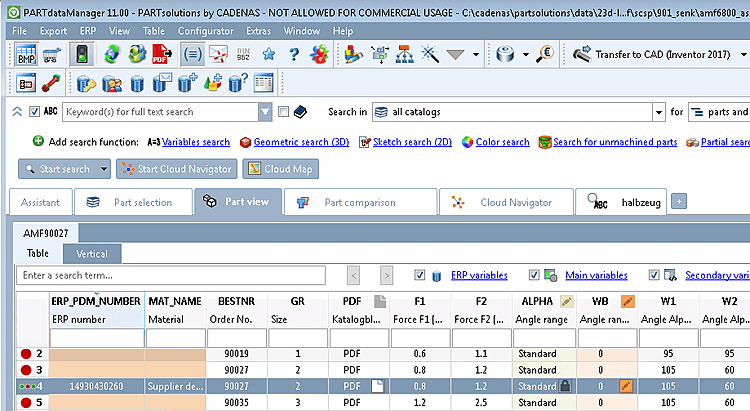The width and height of the screenshot is (750, 411).
Task: Expand the keyword search history dropdown
Action: [x=265, y=112]
